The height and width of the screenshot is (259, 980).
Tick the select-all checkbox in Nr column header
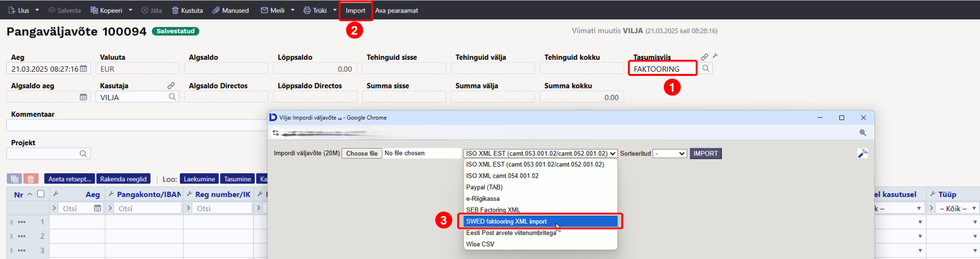41,194
